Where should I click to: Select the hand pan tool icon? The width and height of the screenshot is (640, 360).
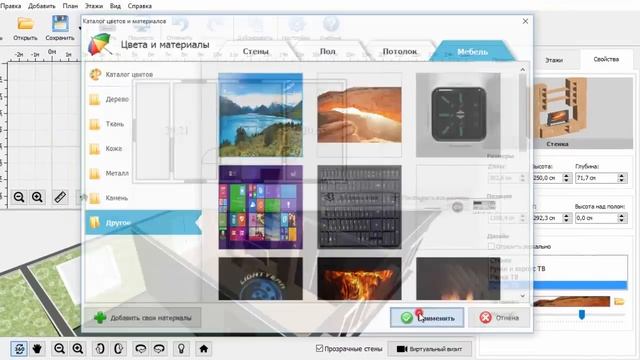pos(37,349)
